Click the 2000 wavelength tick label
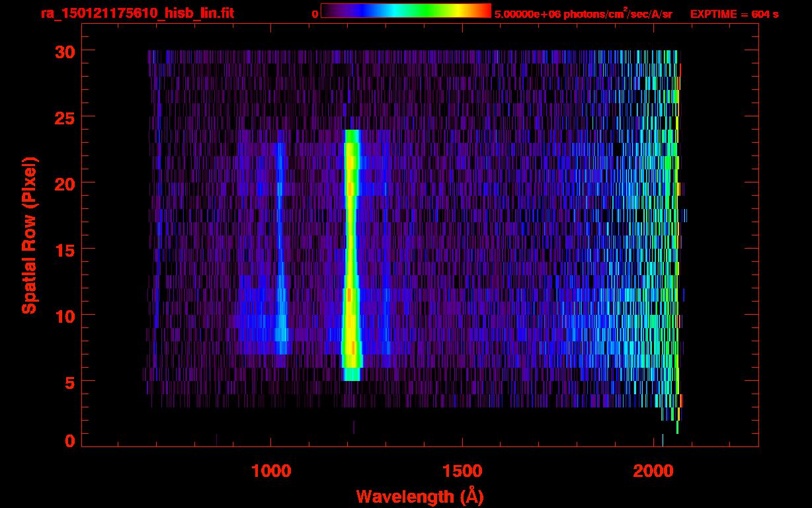The width and height of the screenshot is (812, 508). pyautogui.click(x=653, y=471)
